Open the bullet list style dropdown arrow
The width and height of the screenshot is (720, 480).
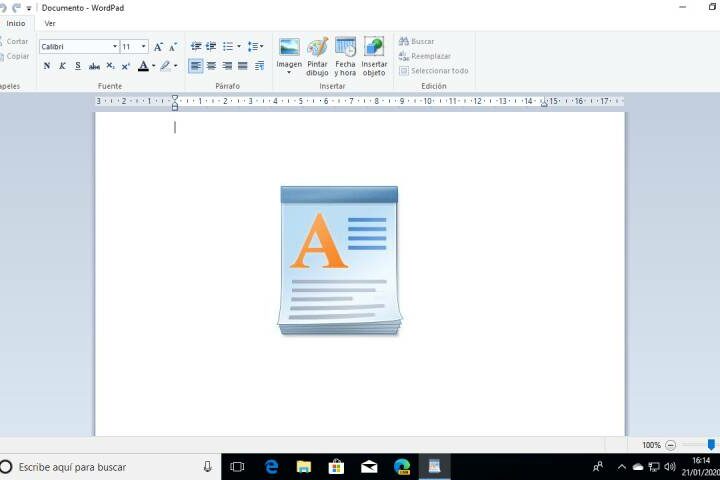[239, 46]
